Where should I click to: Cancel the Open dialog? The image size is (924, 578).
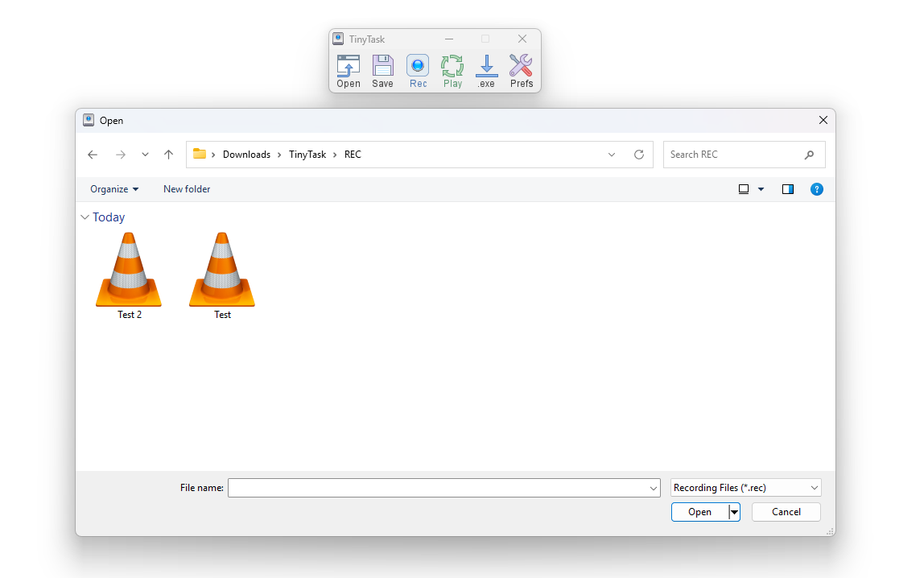(x=786, y=512)
